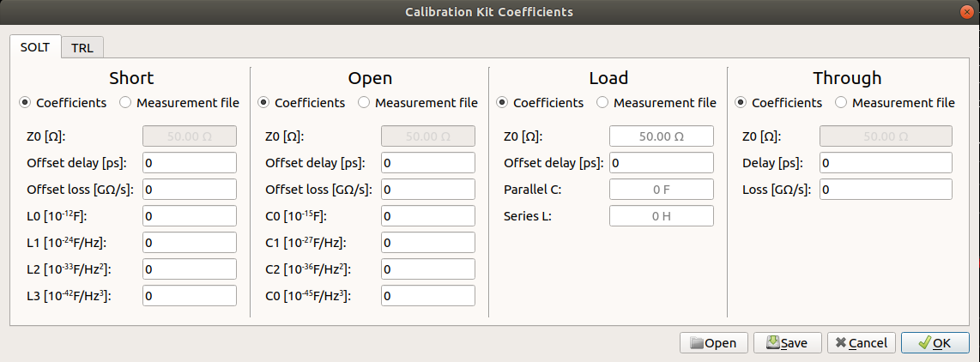
Task: Focus the Through Loss input field
Action: pyautogui.click(x=886, y=190)
